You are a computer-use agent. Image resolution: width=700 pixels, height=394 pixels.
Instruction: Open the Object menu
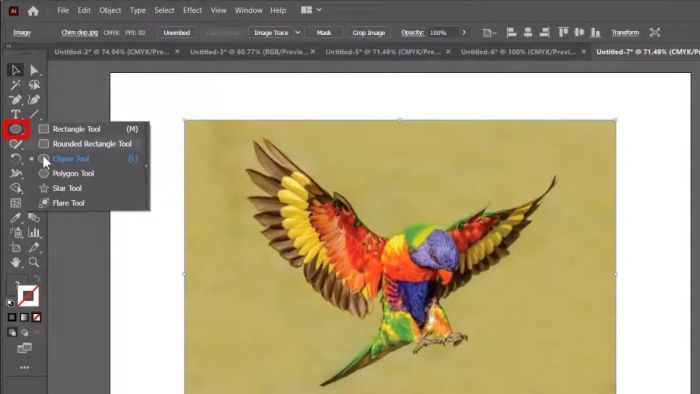[110, 10]
